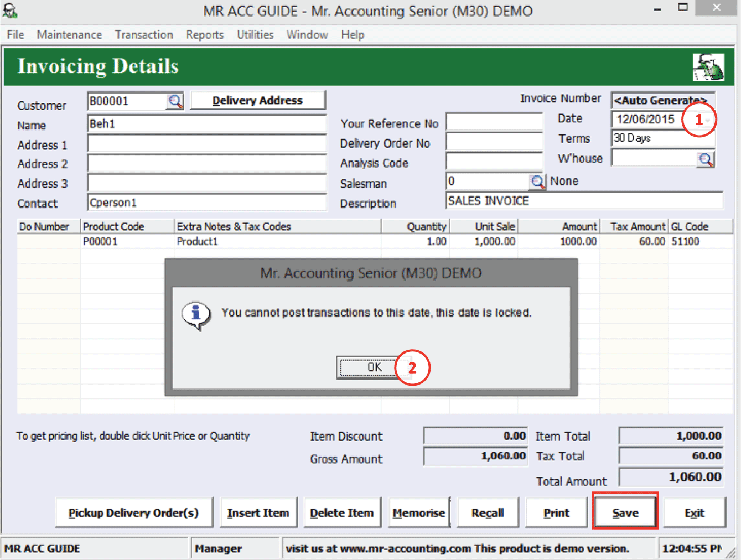Click the Product Code column header
This screenshot has height=560, width=741.
click(127, 226)
